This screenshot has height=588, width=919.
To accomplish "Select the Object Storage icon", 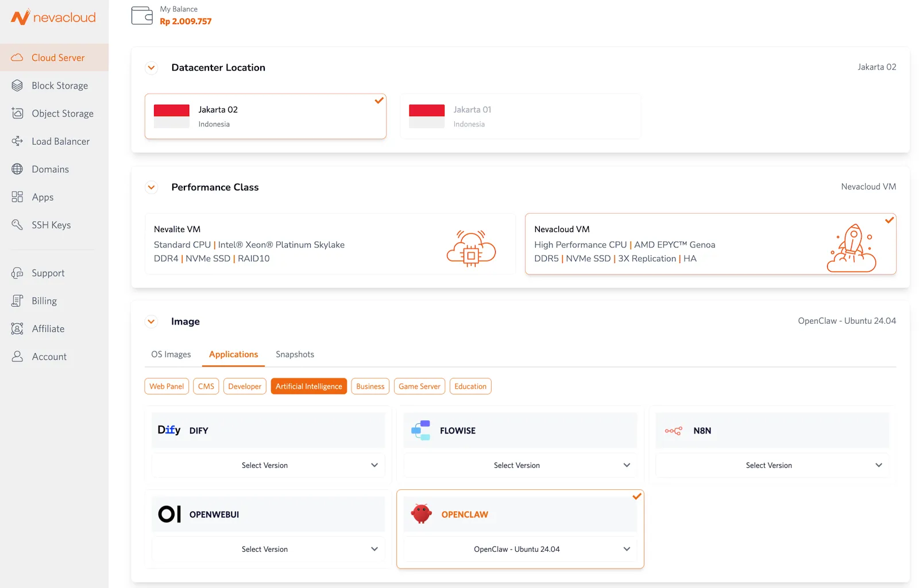I will coord(18,113).
